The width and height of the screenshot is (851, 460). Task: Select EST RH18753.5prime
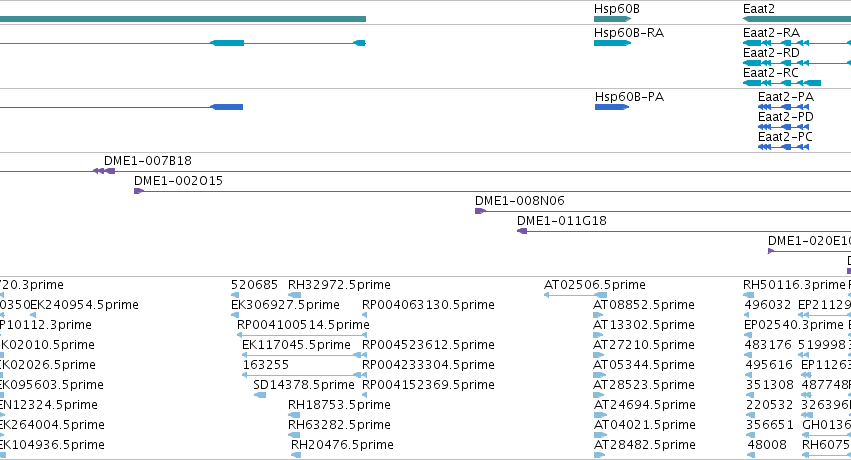[339, 405]
